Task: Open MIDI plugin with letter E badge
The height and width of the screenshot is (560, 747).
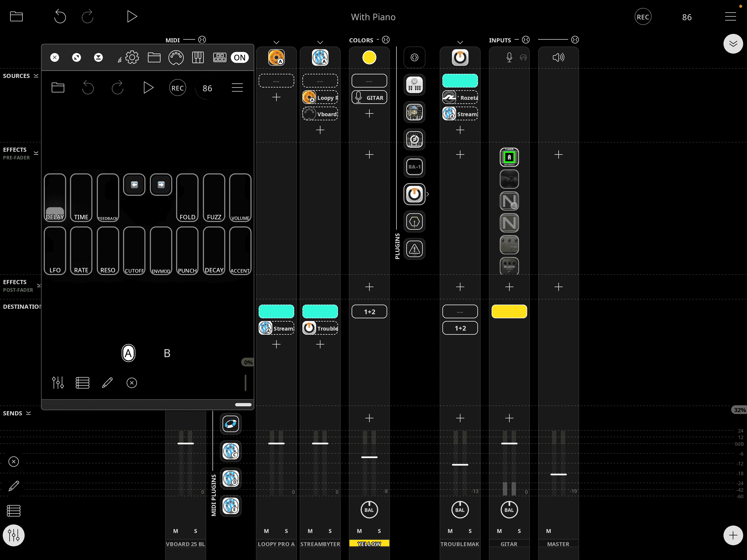Action: point(231,506)
